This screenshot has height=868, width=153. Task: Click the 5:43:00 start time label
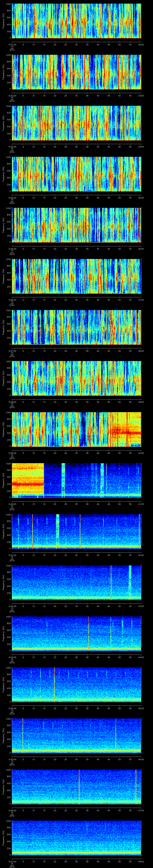point(12,657)
